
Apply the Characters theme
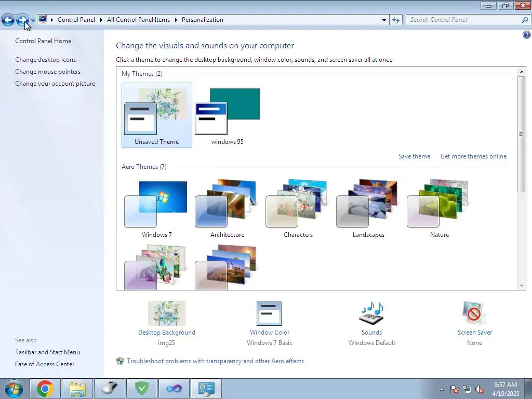298,209
